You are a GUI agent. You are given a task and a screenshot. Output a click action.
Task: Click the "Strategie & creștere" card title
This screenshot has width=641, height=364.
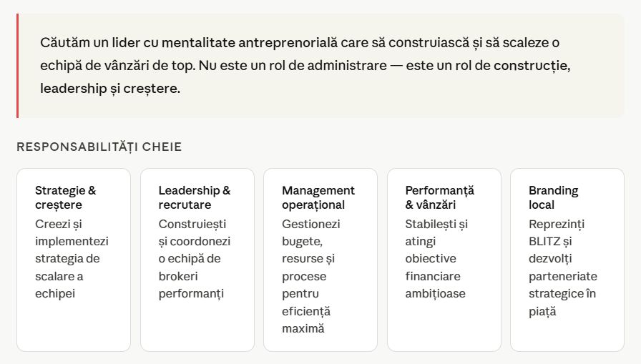coord(65,197)
